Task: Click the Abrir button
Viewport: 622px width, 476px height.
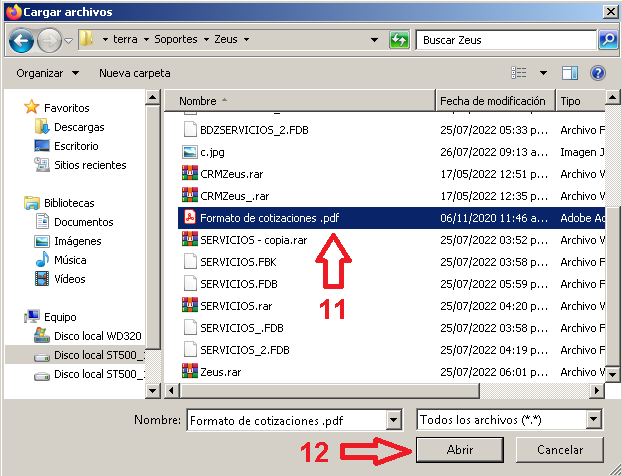Action: (460, 450)
